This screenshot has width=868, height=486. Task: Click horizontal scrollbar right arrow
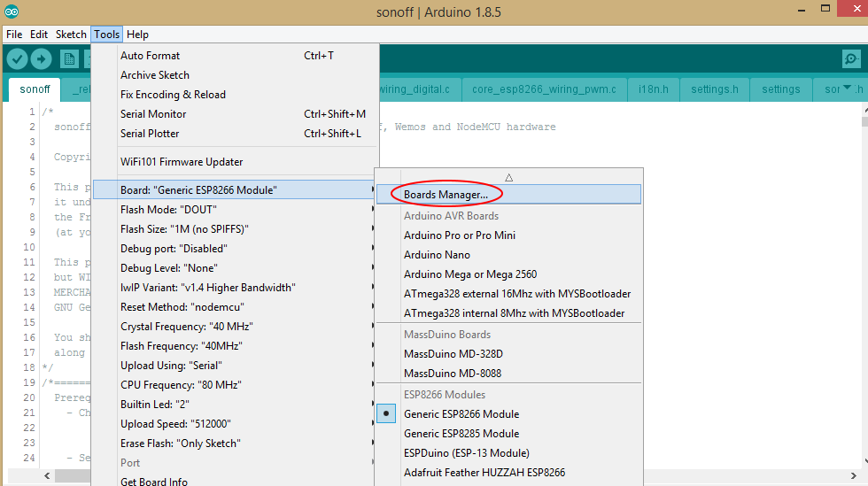pos(853,475)
